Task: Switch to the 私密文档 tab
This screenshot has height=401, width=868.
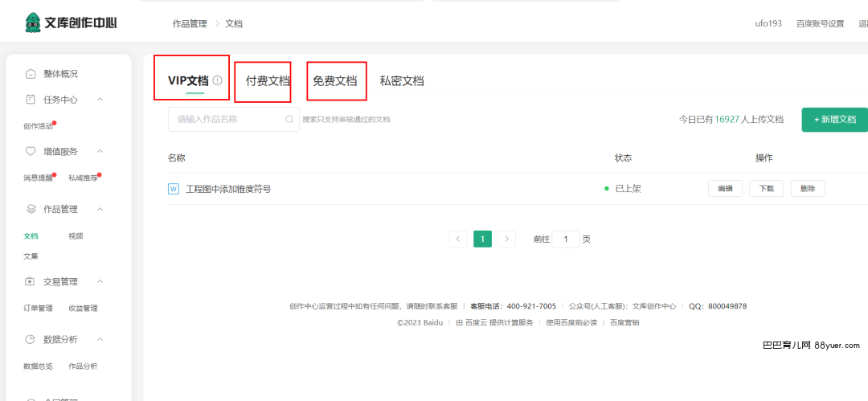Action: click(402, 81)
